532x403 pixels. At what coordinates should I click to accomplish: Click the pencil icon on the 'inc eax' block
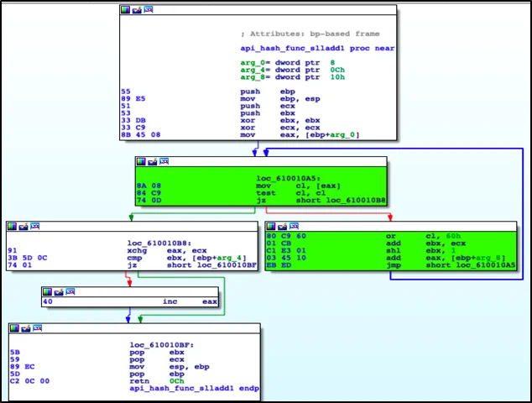(x=58, y=291)
